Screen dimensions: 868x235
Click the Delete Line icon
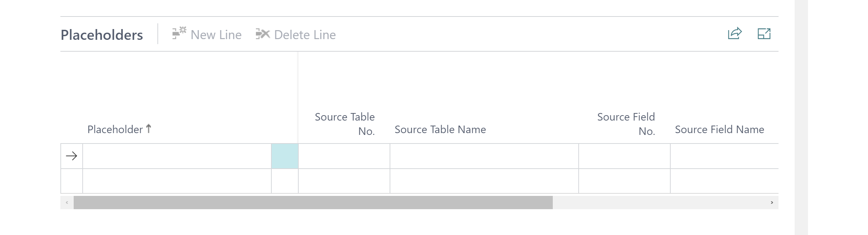262,33
